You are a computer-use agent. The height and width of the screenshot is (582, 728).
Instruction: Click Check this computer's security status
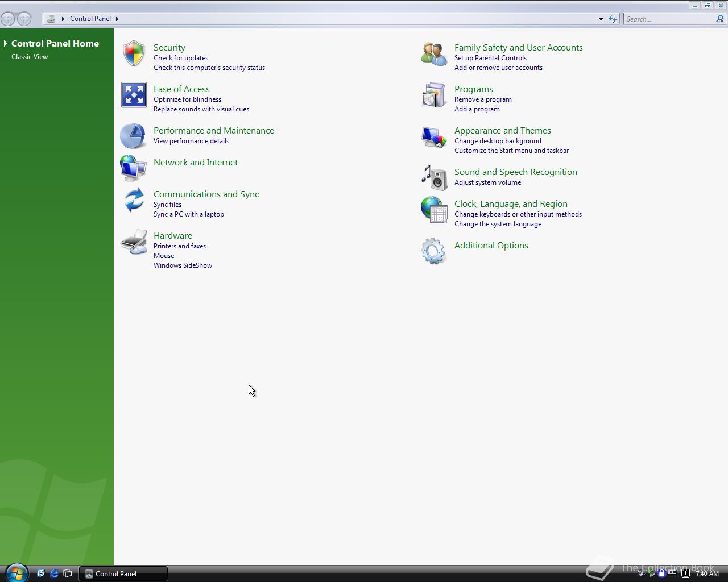click(x=209, y=68)
